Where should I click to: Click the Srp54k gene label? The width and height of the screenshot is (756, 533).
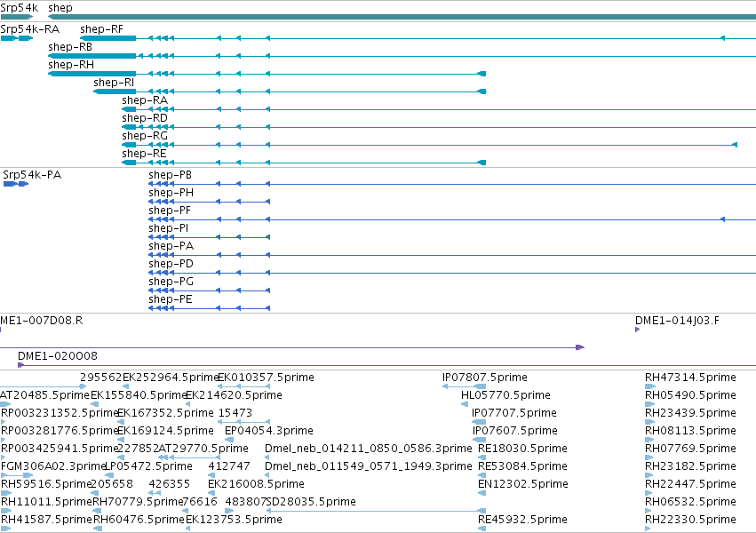(20, 8)
